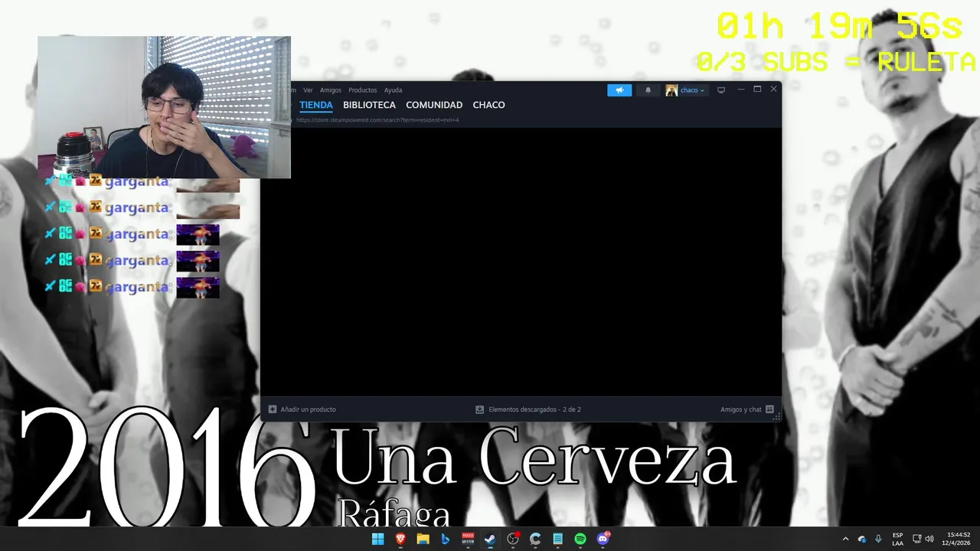Open the Amigos menu in Steam
The image size is (980, 551).
click(331, 90)
